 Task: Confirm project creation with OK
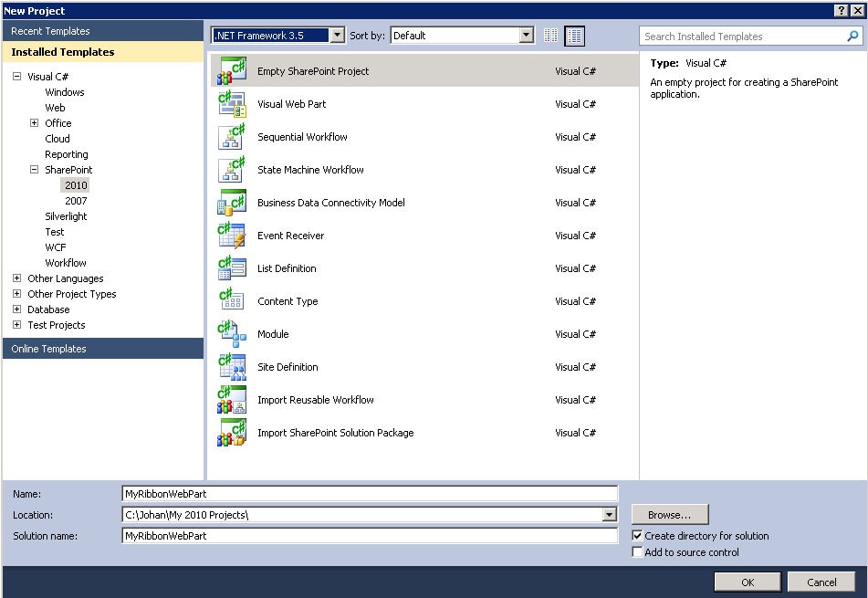point(747,582)
